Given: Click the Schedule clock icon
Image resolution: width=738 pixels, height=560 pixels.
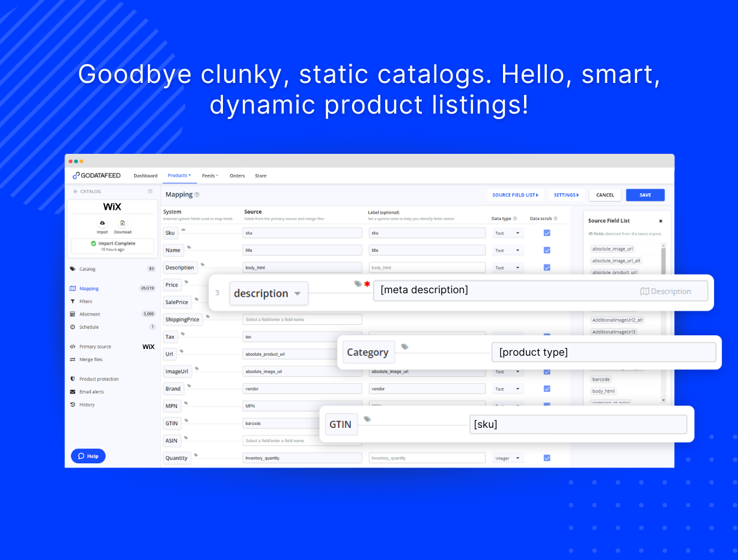Looking at the screenshot, I should click(73, 327).
